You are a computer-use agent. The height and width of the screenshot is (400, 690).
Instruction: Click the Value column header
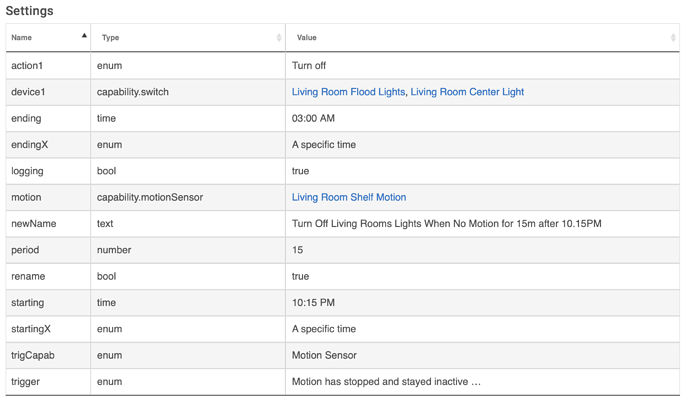coord(482,37)
